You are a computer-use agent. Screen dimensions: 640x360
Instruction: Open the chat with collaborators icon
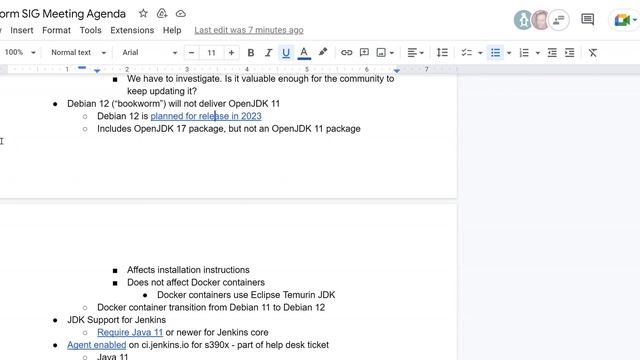coord(559,20)
